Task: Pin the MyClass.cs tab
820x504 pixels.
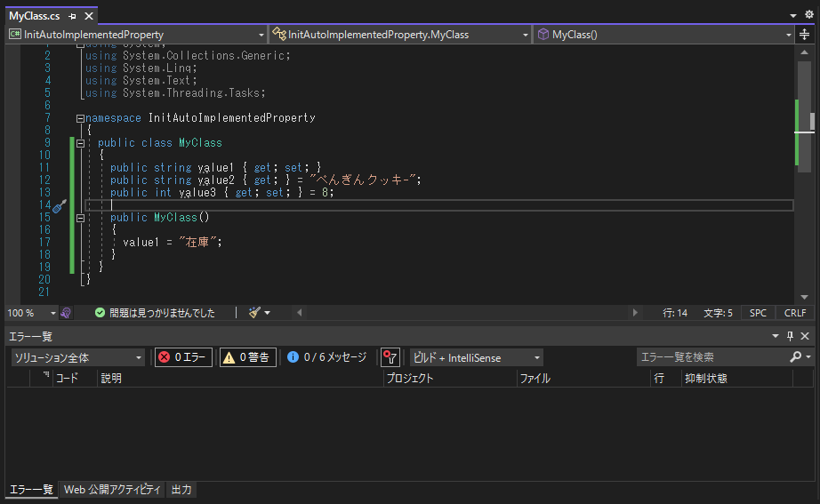Action: 72,16
